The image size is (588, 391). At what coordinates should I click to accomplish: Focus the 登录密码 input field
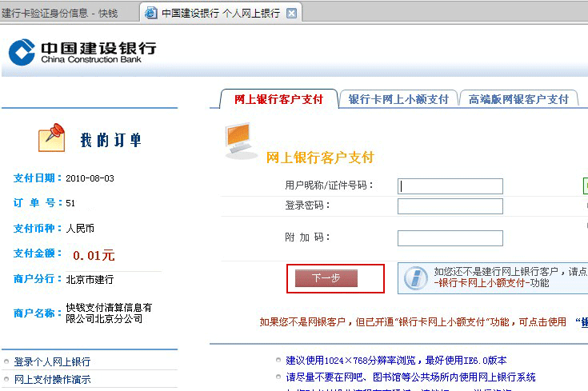(x=450, y=206)
